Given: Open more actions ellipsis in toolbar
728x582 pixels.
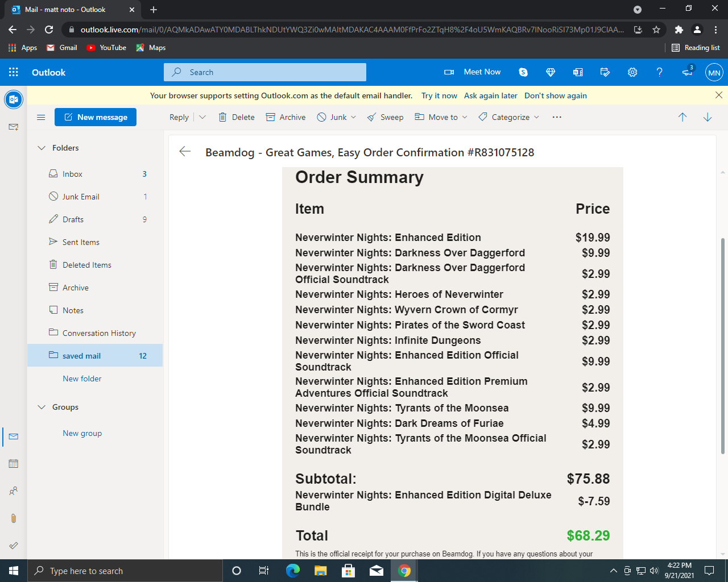Looking at the screenshot, I should (557, 117).
